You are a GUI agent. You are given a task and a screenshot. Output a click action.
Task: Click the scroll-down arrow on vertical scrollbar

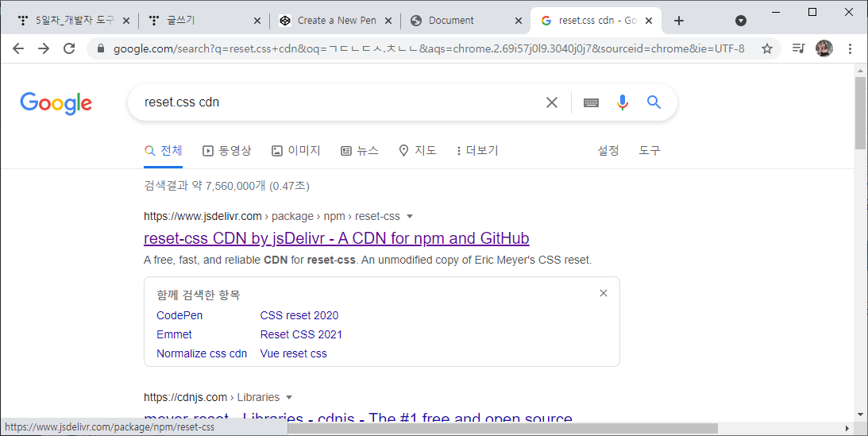click(x=860, y=414)
